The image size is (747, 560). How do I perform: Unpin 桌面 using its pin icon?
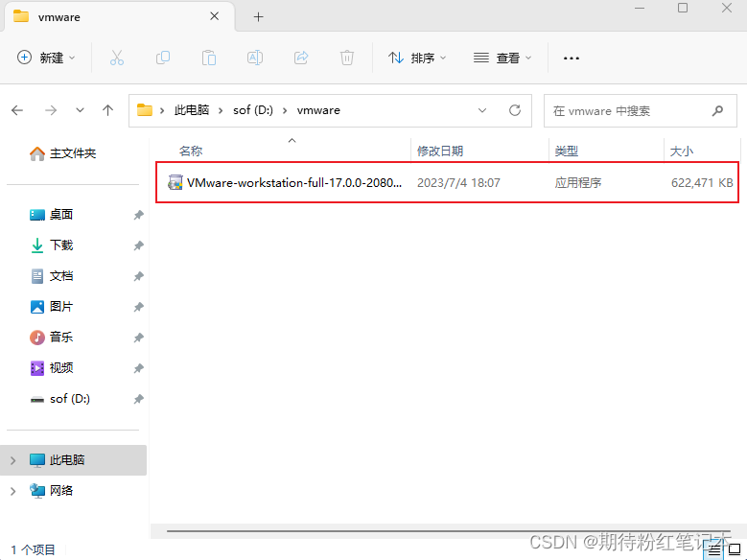point(139,215)
